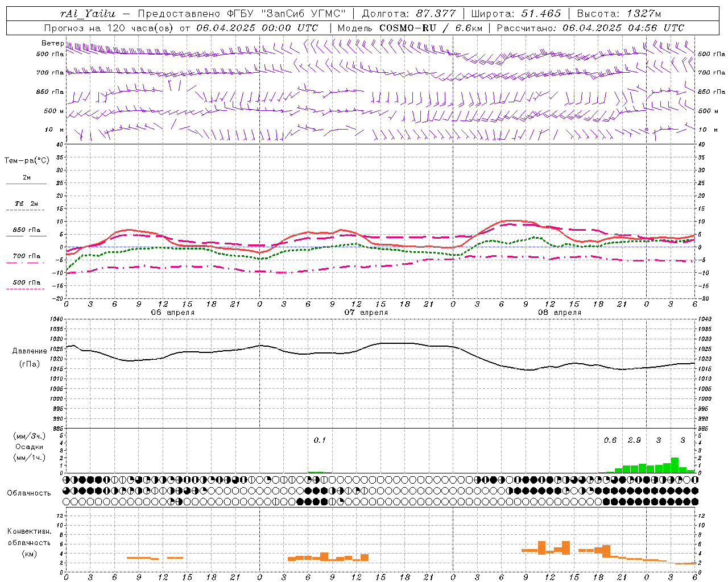Click the (гПа) pressure unit label
This screenshot has height=582, width=728.
30,364
